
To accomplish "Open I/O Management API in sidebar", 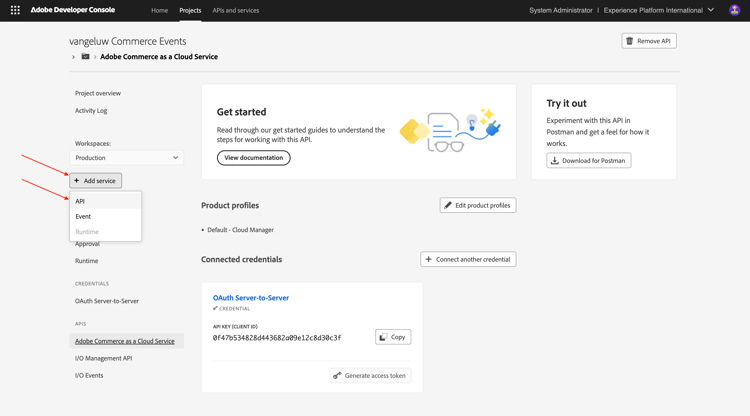I will point(103,358).
